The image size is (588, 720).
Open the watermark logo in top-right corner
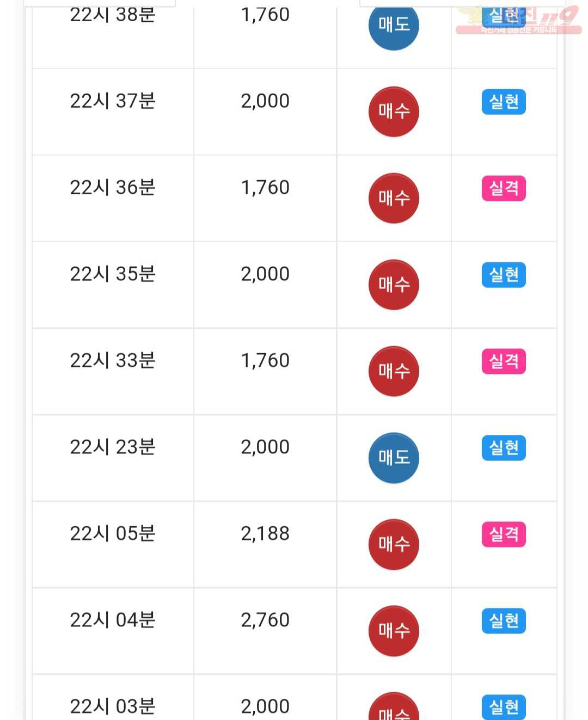tap(518, 21)
